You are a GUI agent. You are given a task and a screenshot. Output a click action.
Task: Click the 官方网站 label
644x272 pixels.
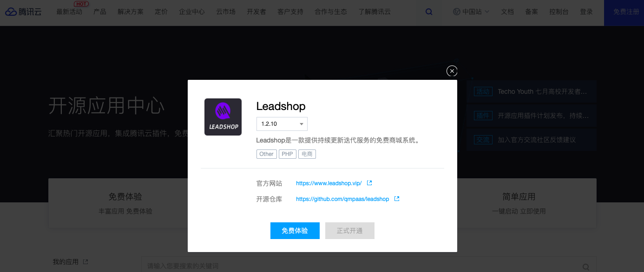[269, 183]
